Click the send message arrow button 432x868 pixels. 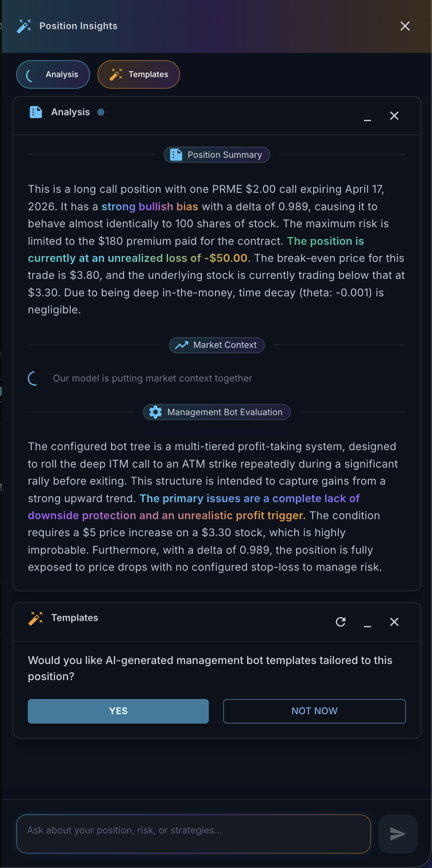point(397,834)
